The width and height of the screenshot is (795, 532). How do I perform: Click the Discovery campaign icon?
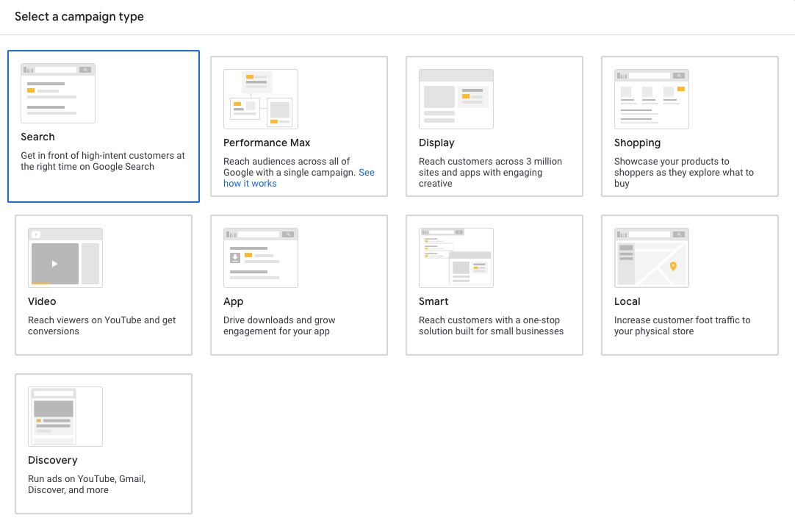pos(65,415)
